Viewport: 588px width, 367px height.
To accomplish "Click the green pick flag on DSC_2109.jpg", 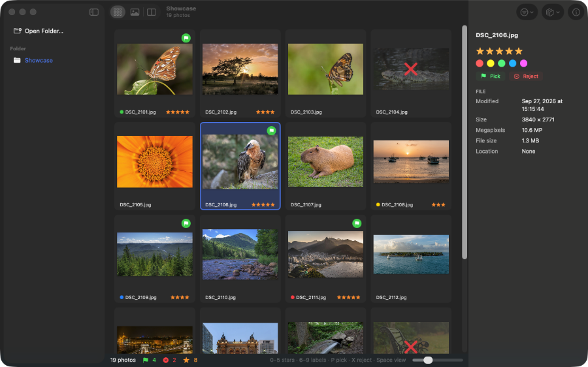I will click(x=186, y=223).
